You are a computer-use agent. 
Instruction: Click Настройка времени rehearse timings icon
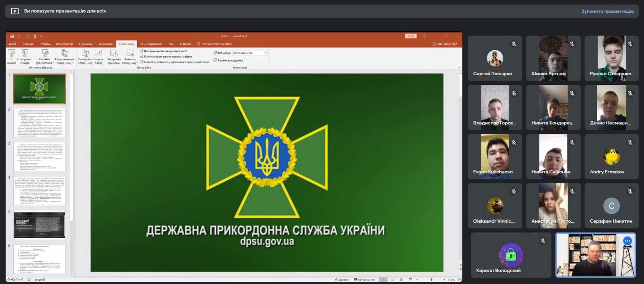pos(114,57)
